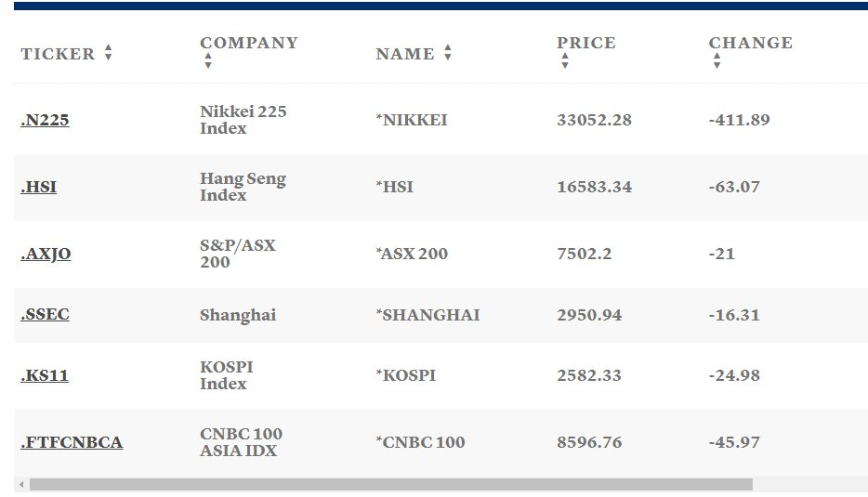
Task: Sort table by PRICE column arrows
Action: (565, 60)
